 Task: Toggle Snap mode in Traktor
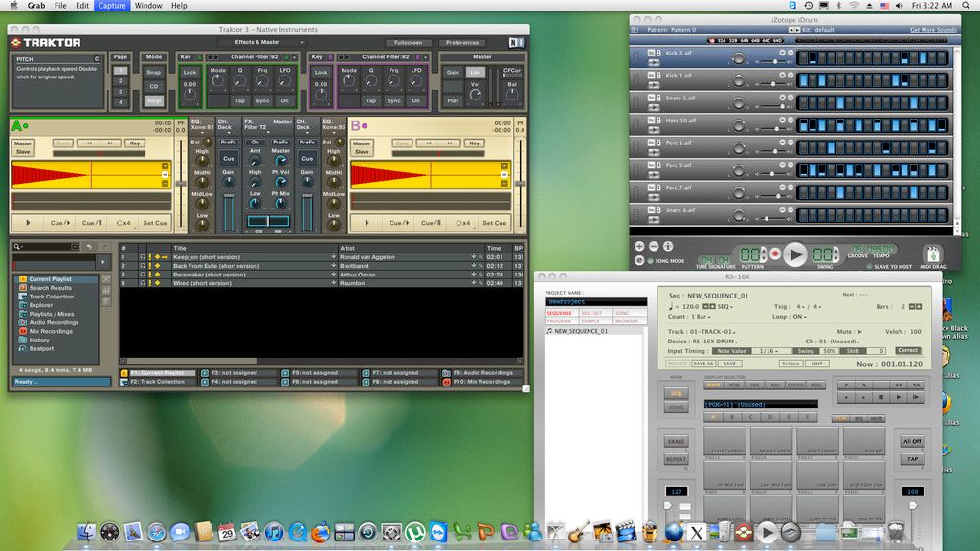pos(154,73)
